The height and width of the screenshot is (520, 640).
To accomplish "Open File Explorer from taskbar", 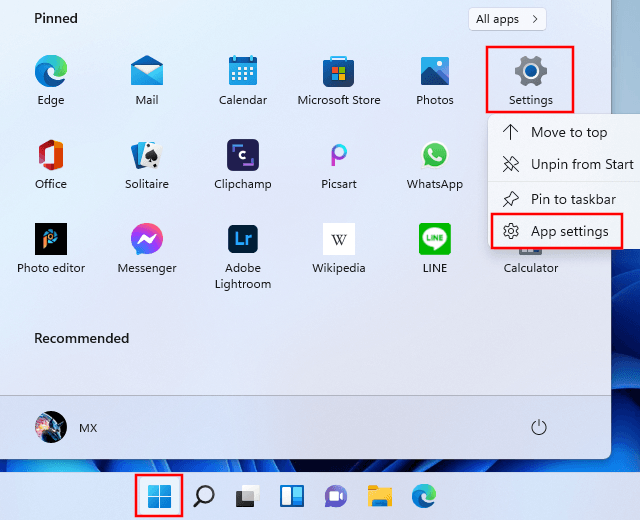I will tap(380, 496).
